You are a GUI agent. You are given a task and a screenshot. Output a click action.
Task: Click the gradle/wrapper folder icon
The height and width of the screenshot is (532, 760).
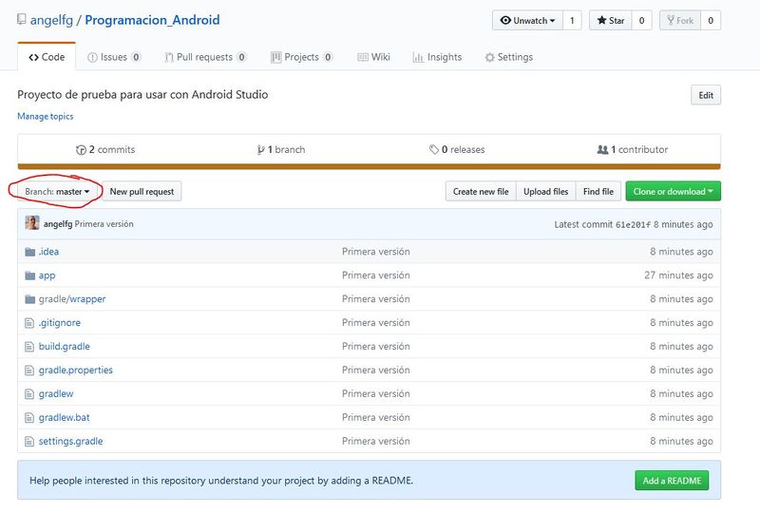pyautogui.click(x=30, y=299)
